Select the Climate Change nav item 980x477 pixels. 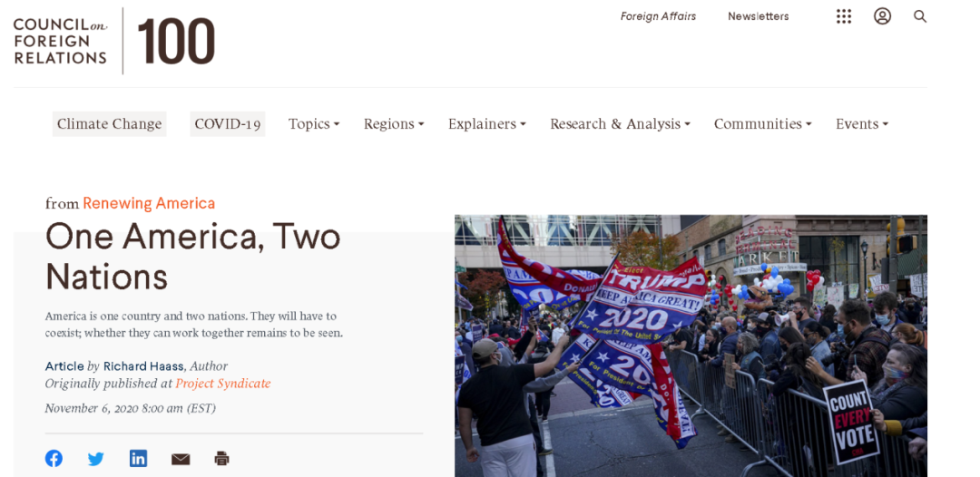pyautogui.click(x=110, y=123)
